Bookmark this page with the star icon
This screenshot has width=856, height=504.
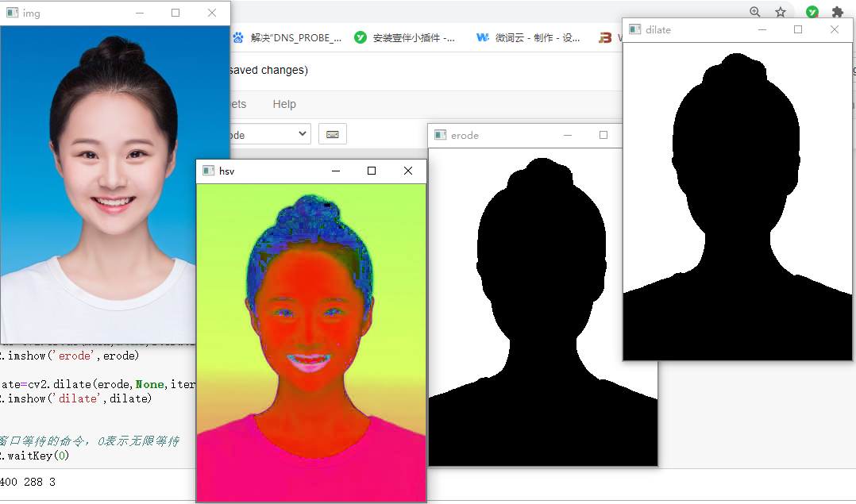[781, 11]
